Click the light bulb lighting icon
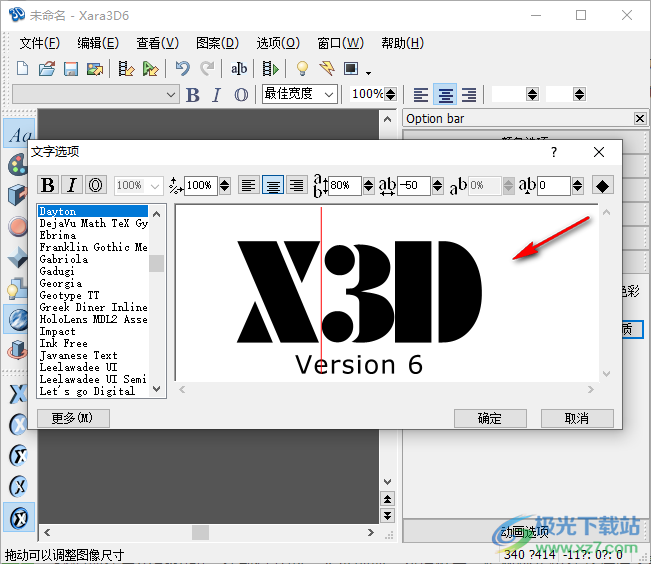 [302, 69]
